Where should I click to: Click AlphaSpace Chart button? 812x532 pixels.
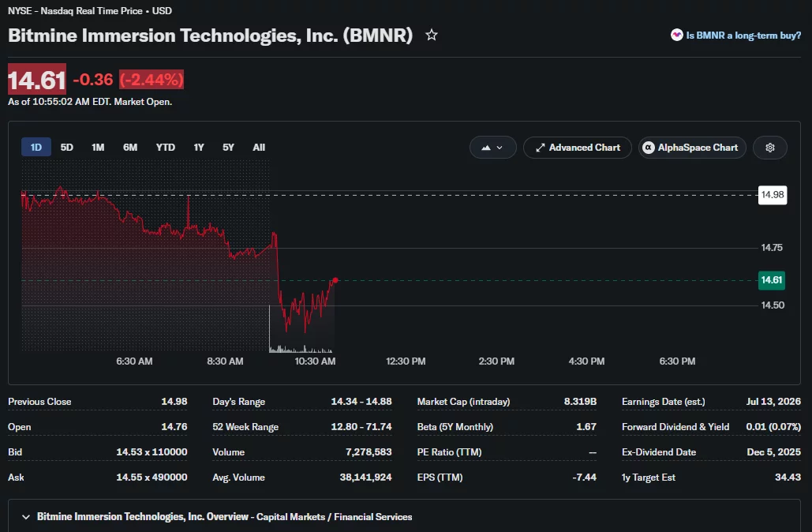click(x=692, y=148)
